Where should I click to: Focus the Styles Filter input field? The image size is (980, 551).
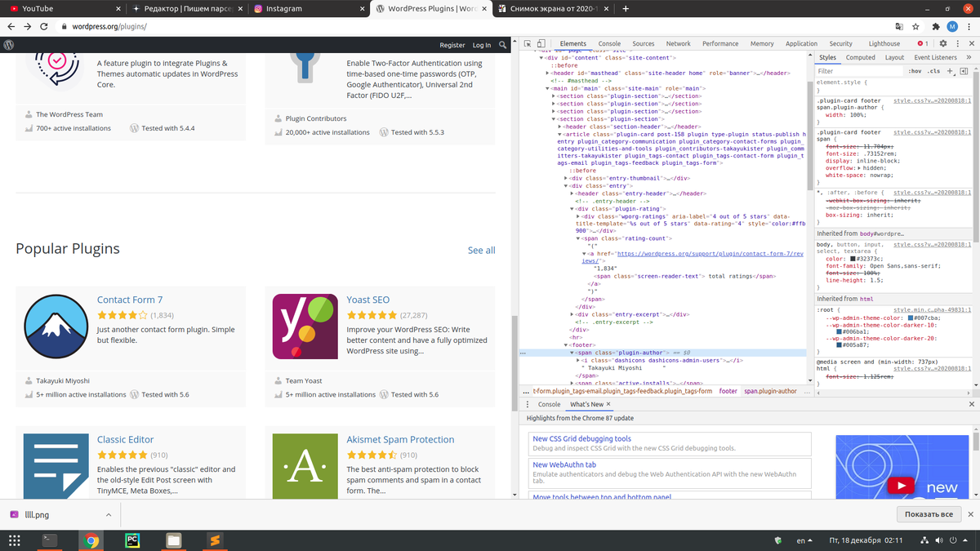click(860, 71)
